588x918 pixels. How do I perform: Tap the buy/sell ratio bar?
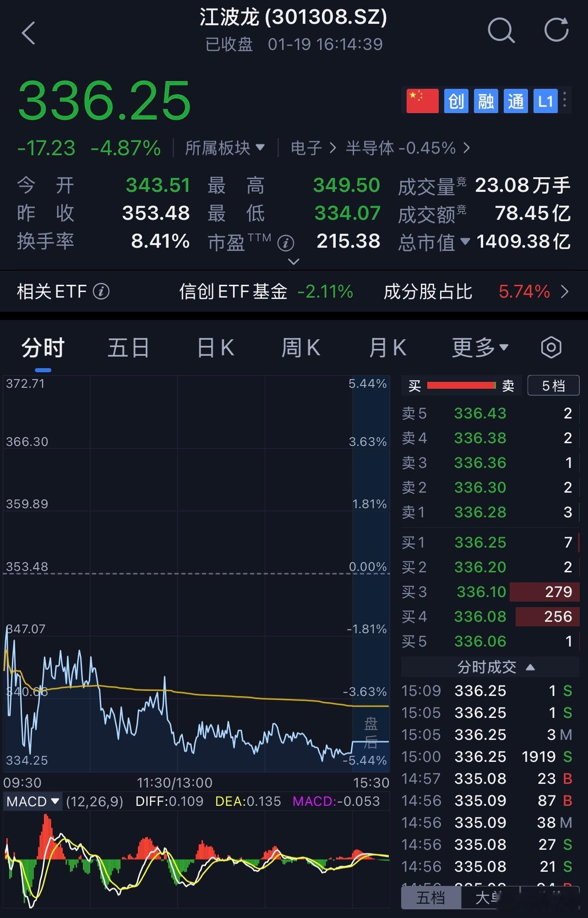click(x=461, y=386)
